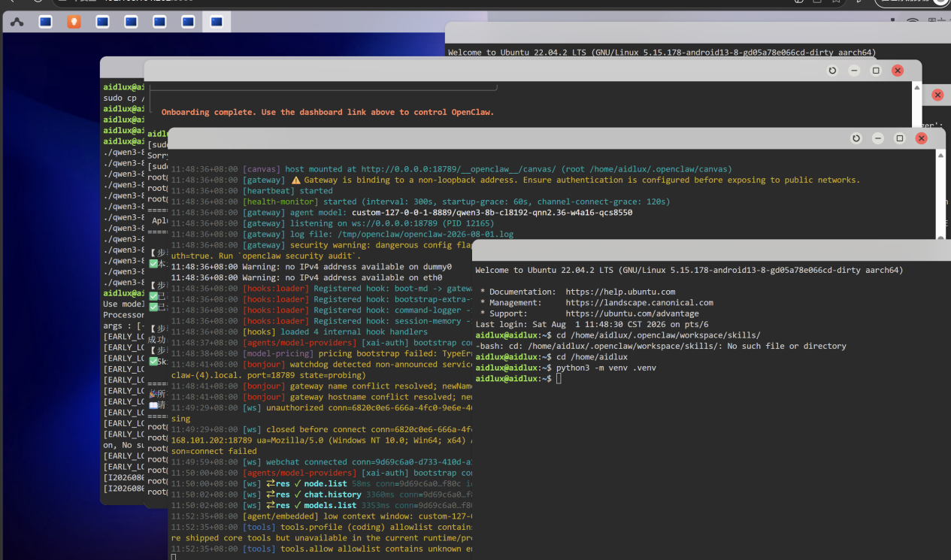Open the help.ubuntu.com documentation link
This screenshot has width=951, height=560.
tap(620, 292)
